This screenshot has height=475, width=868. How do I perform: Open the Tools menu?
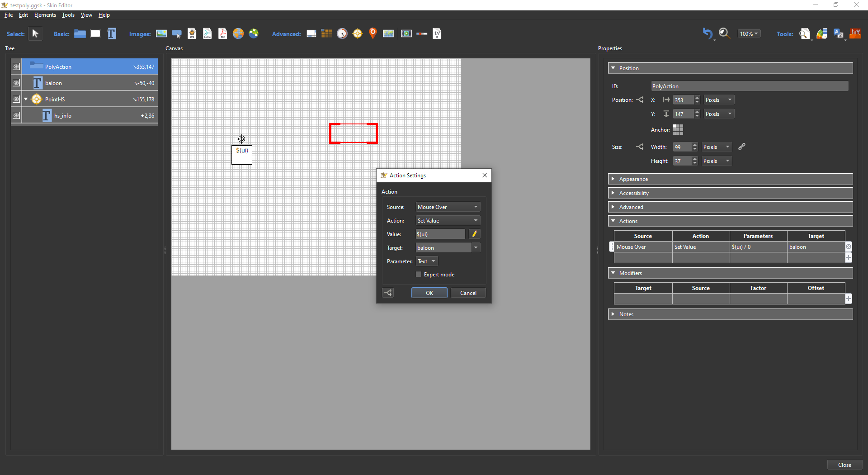point(68,15)
